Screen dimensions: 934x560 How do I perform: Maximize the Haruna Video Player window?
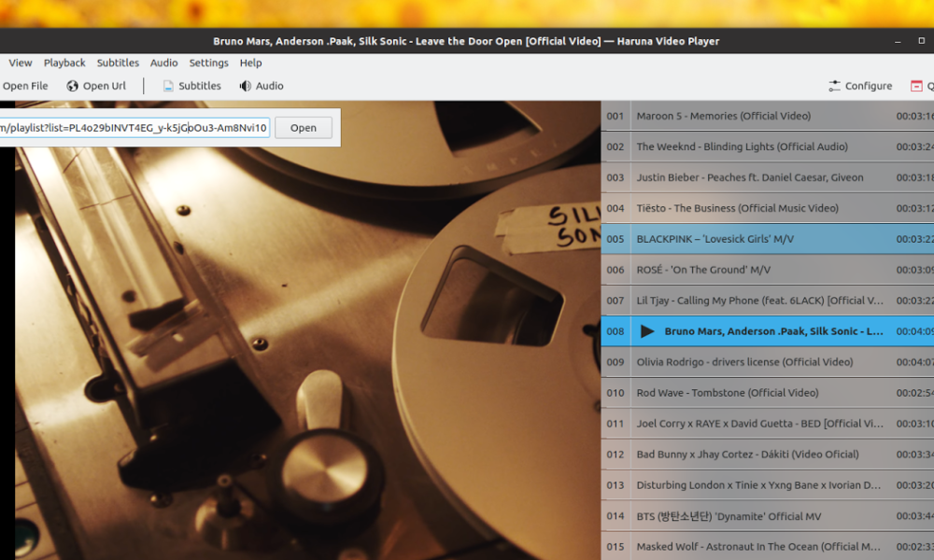(922, 41)
